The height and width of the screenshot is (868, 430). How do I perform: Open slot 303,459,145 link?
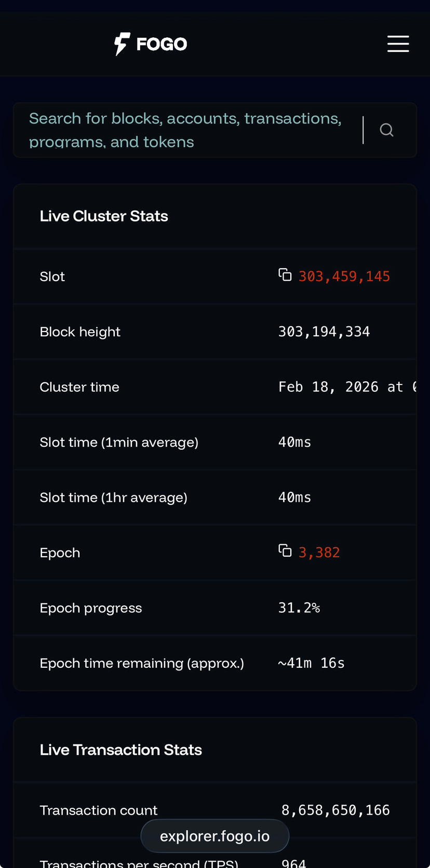pyautogui.click(x=344, y=277)
